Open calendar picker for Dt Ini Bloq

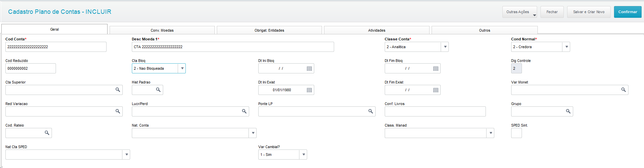pos(309,69)
